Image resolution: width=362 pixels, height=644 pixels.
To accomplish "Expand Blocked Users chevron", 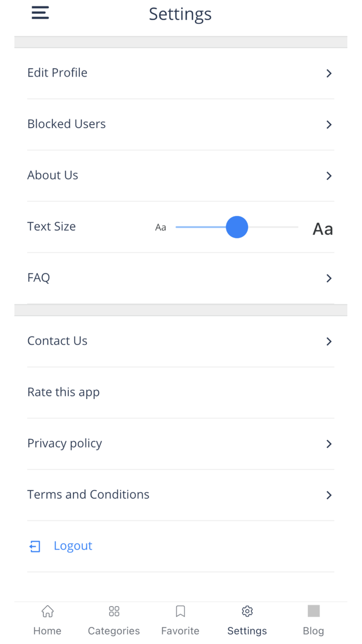I will coord(329,125).
